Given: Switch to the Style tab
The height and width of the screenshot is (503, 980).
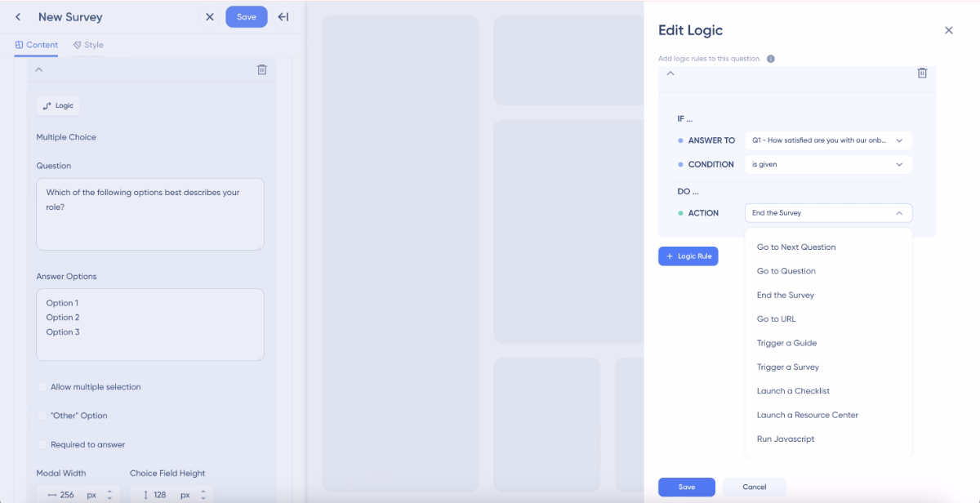Looking at the screenshot, I should tap(88, 45).
